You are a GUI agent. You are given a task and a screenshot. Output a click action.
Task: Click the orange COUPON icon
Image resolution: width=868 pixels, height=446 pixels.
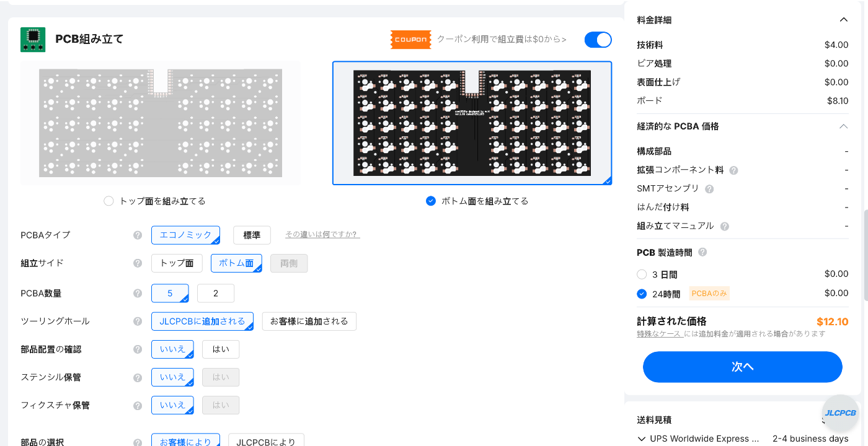[410, 40]
